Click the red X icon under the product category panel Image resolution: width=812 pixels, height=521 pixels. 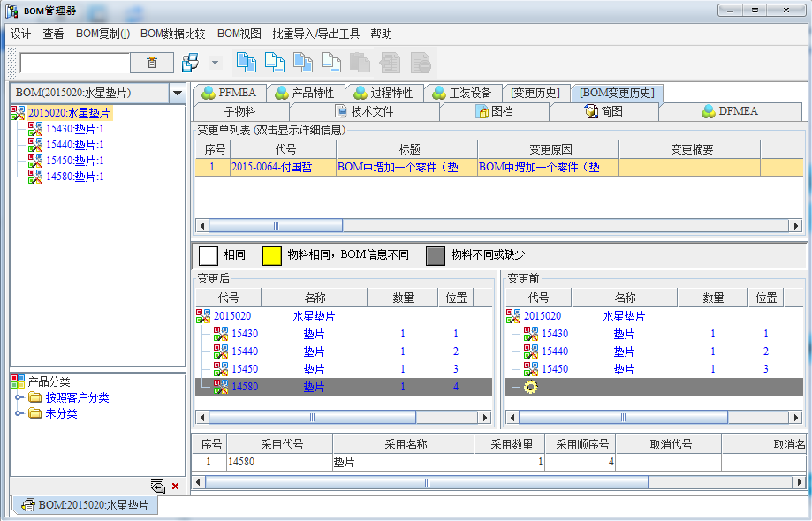coord(175,486)
